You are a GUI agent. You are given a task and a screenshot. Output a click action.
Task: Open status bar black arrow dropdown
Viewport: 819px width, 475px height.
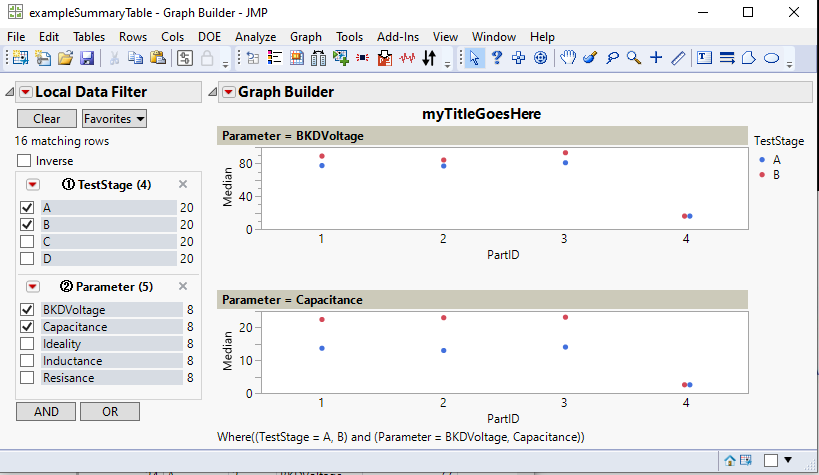tap(788, 460)
